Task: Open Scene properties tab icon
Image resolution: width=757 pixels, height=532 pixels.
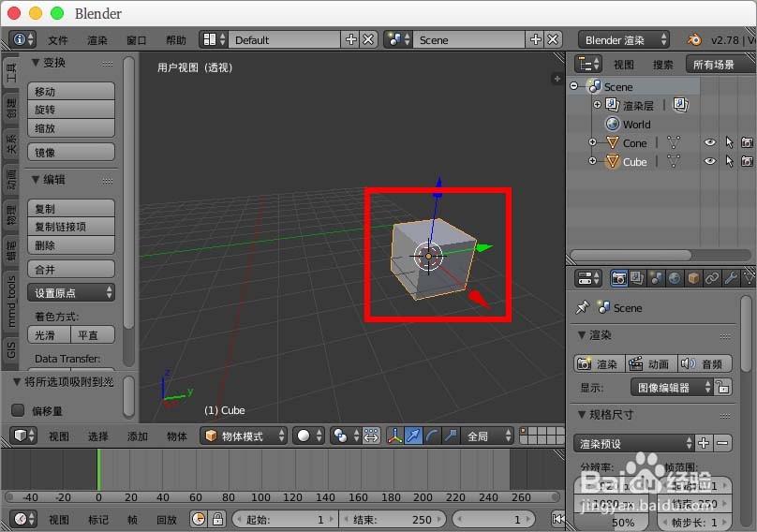Action: click(656, 278)
